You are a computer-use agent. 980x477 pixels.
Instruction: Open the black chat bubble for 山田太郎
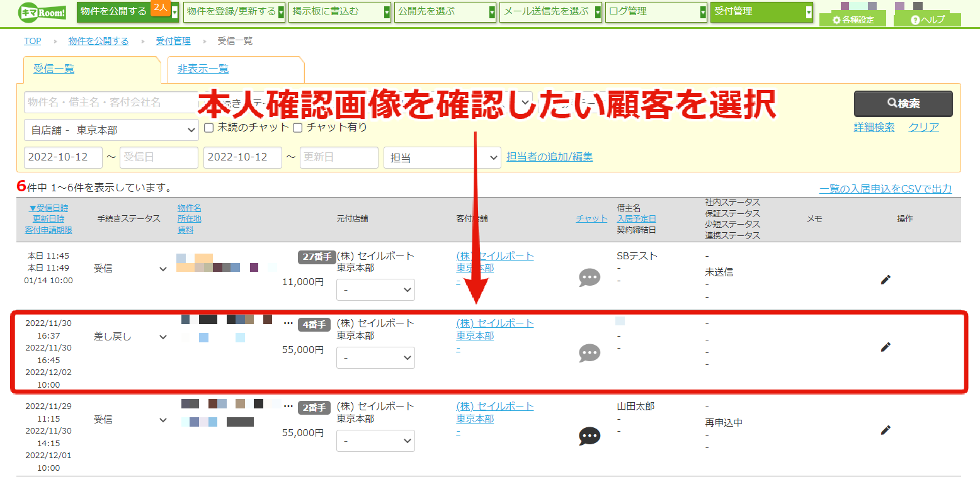tap(590, 436)
